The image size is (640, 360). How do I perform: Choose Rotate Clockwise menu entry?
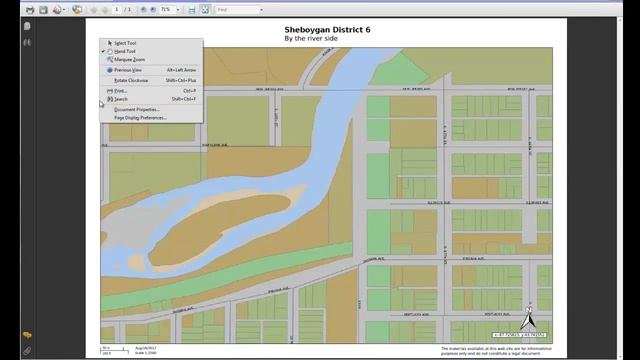point(151,80)
